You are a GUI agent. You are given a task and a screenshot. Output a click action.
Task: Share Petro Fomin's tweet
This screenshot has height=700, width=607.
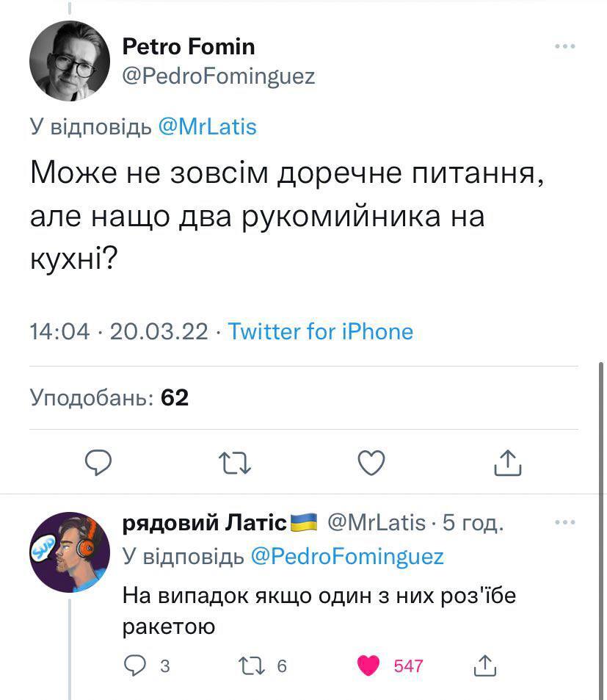(507, 462)
